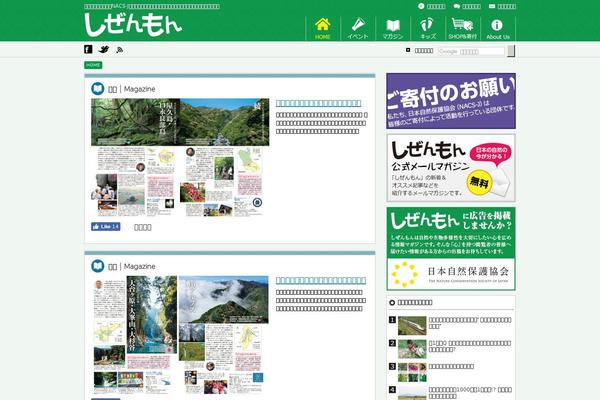Viewport: 600px width, 400px height.
Task: Open the 大台ヶ原 magazine spread thumbnail
Action: point(180,335)
